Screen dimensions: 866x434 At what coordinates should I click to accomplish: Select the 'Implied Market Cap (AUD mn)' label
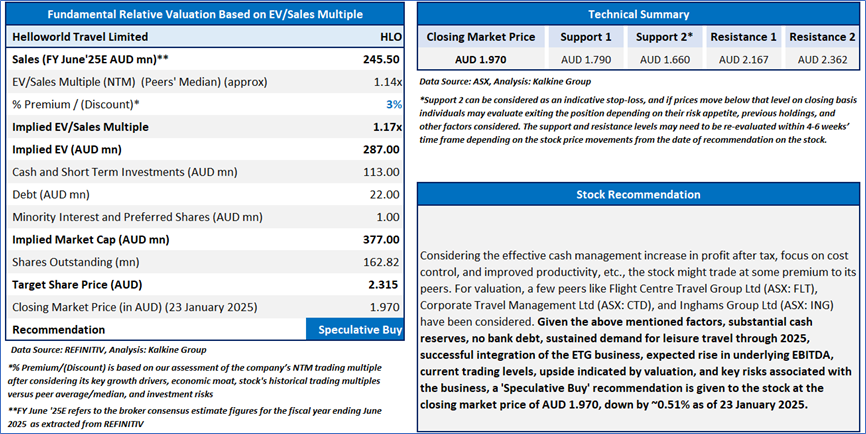(91, 240)
